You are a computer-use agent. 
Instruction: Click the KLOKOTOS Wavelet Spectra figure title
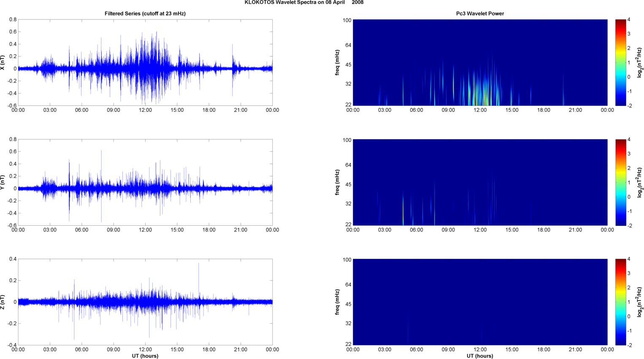tap(304, 3)
